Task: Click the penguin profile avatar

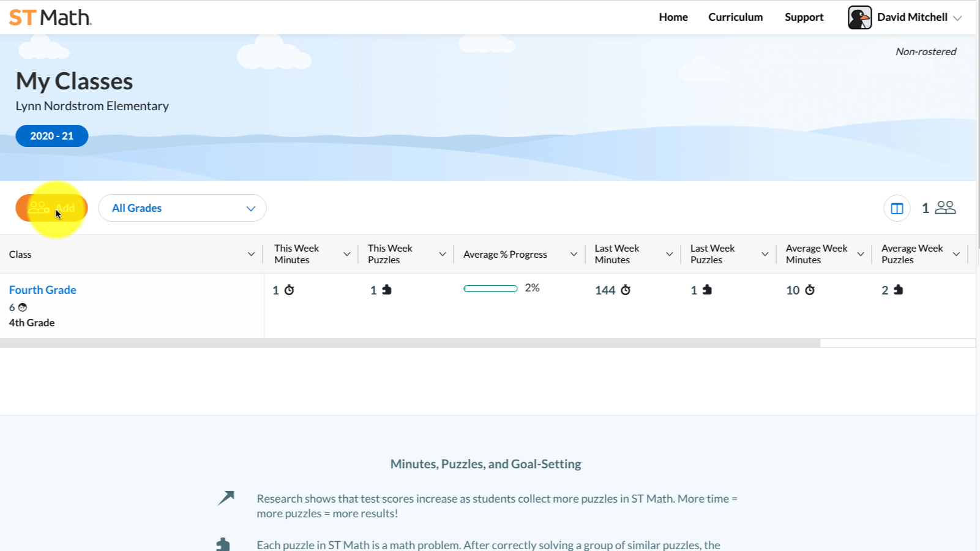Action: 859,17
